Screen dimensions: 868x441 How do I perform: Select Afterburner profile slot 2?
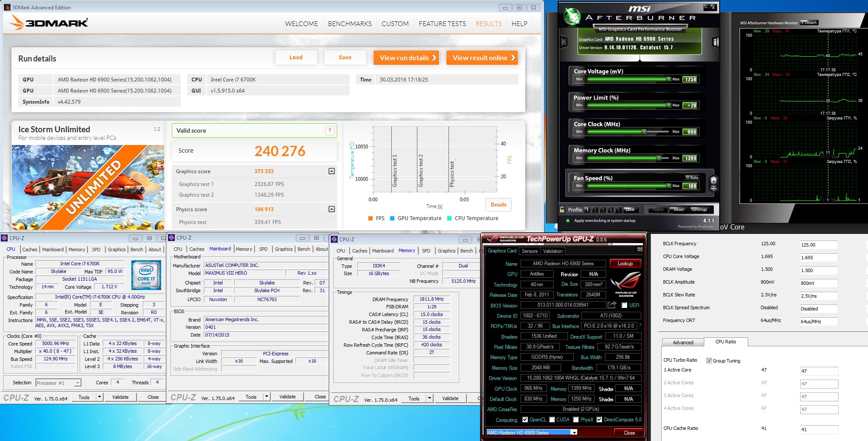[595, 210]
